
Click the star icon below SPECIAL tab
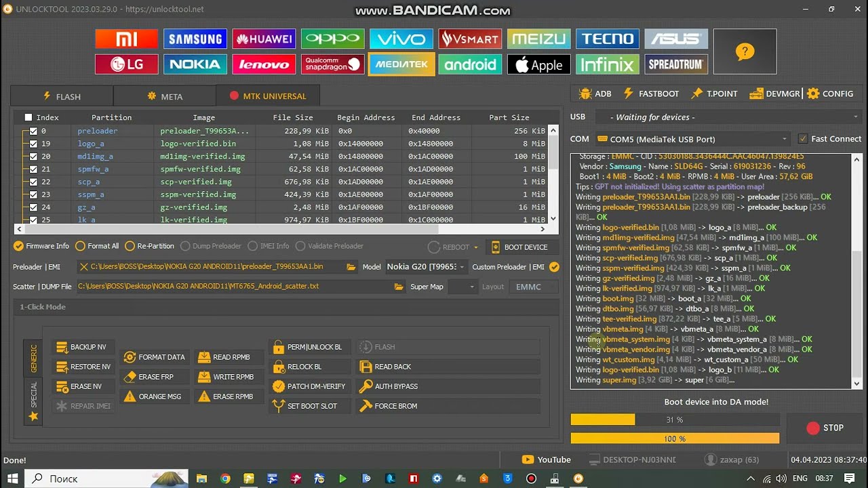(x=33, y=416)
